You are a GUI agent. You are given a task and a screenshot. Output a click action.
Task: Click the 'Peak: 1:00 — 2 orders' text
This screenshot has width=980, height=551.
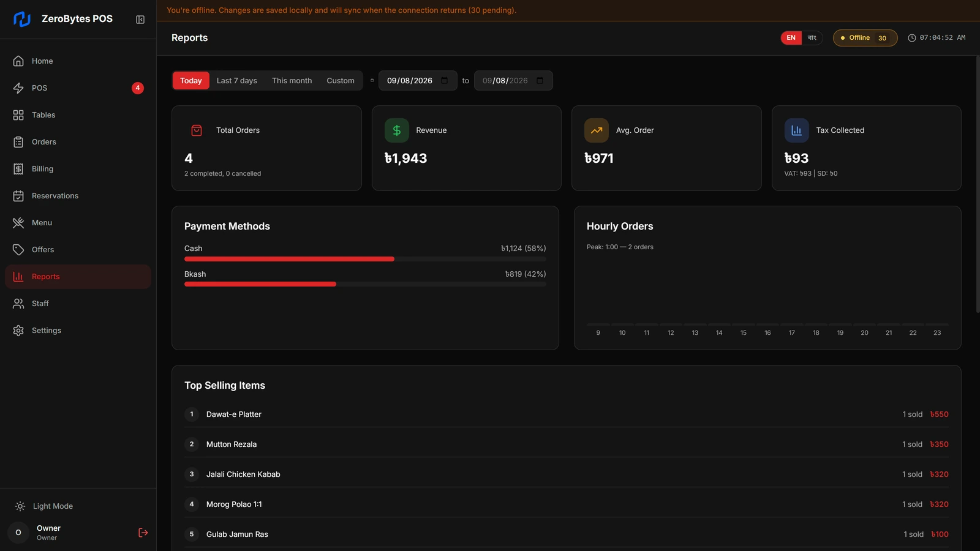coord(620,247)
